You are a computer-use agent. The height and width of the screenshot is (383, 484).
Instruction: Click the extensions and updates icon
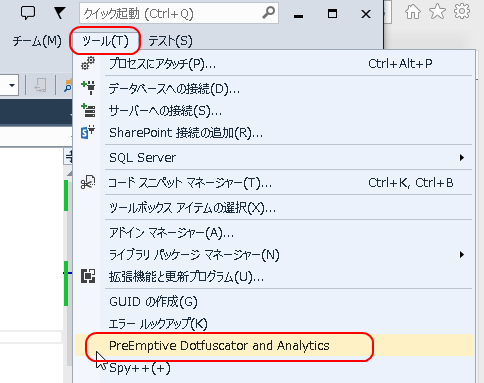tap(88, 276)
